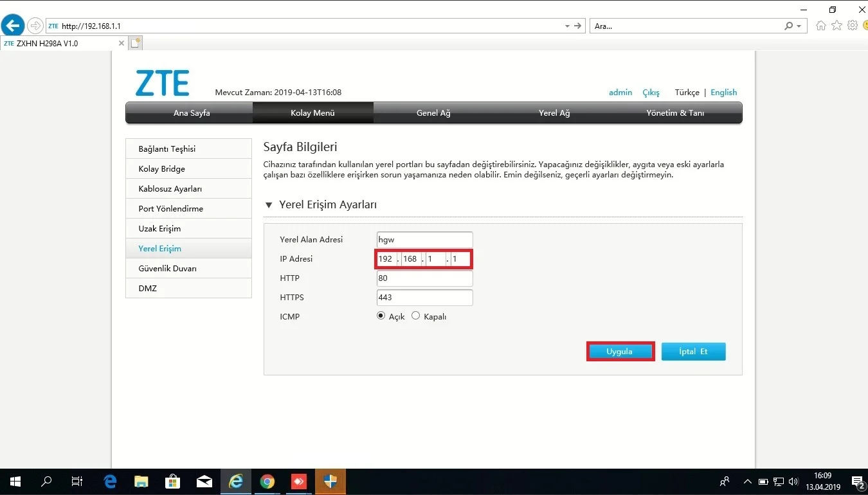Select the ICMP Açık radio button
Image resolution: width=868 pixels, height=495 pixels.
[381, 315]
